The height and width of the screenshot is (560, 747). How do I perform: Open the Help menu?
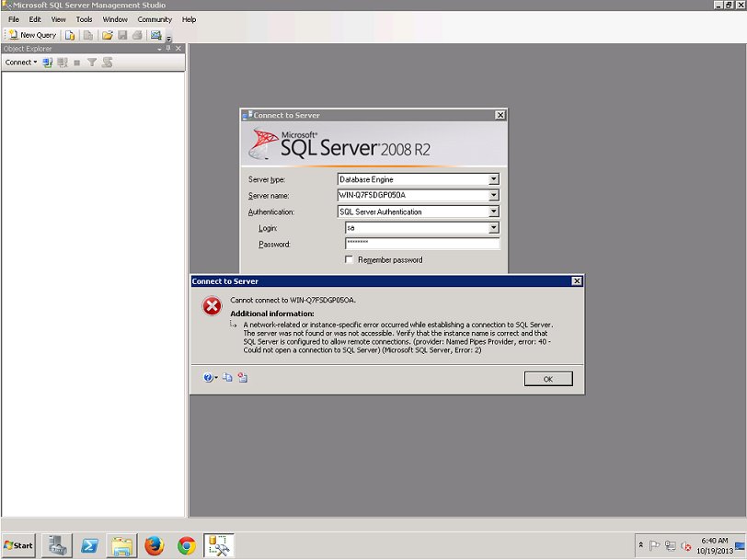(x=190, y=19)
